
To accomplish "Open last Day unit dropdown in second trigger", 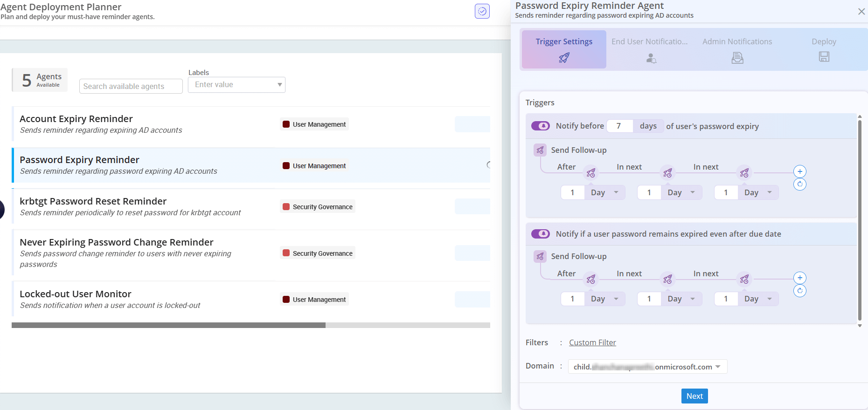I will click(x=758, y=299).
